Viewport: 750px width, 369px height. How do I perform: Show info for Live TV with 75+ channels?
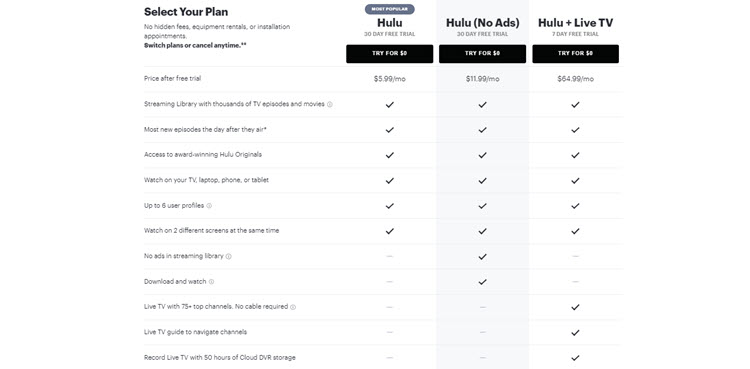[x=293, y=307]
